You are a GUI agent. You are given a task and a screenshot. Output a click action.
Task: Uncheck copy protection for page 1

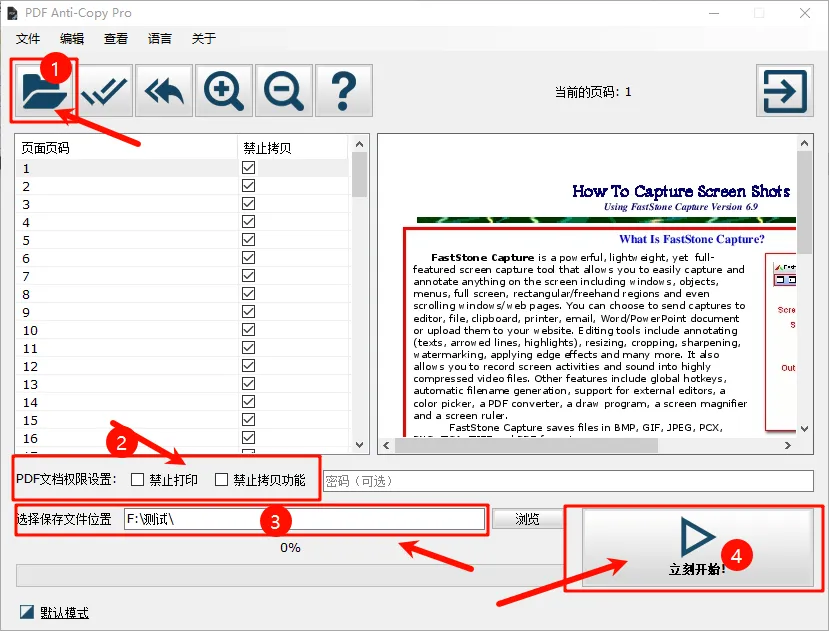(x=248, y=168)
